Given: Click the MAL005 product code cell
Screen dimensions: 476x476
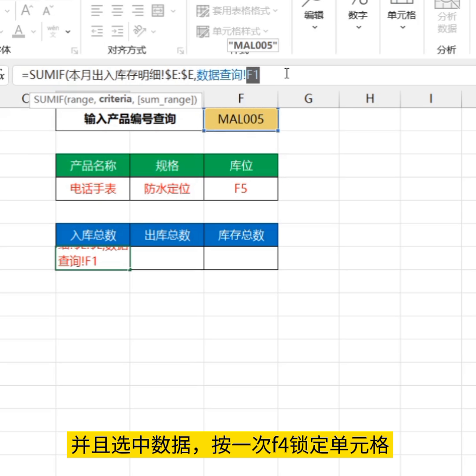Looking at the screenshot, I should 241,119.
